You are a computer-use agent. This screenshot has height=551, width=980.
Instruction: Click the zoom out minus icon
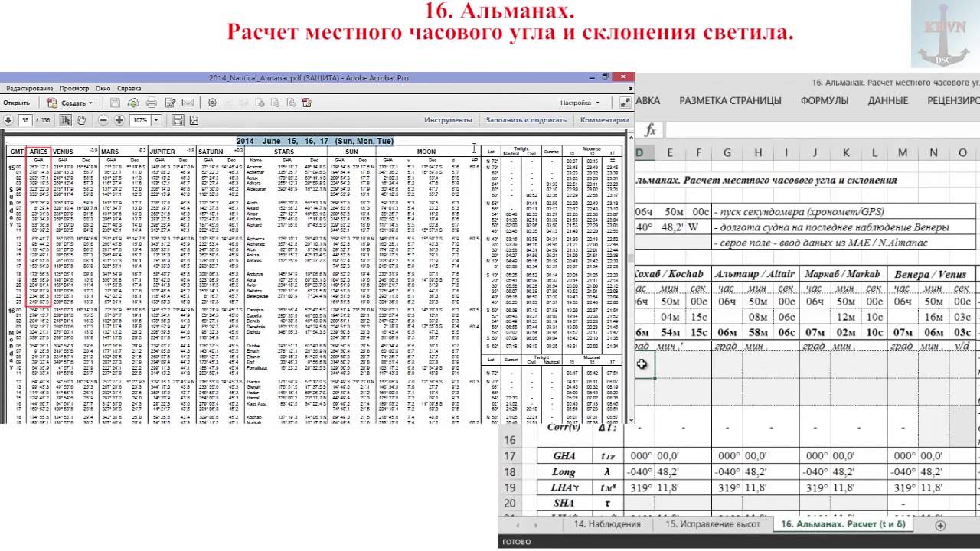[103, 120]
